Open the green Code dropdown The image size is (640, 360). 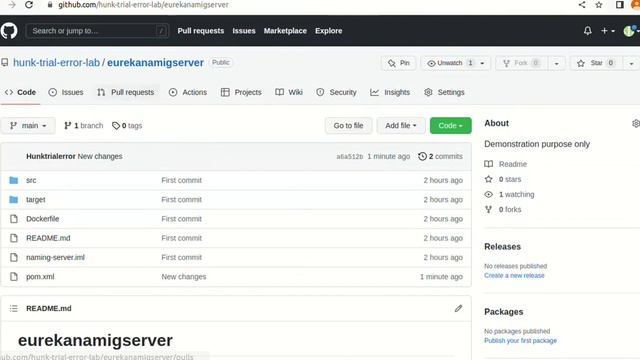450,126
